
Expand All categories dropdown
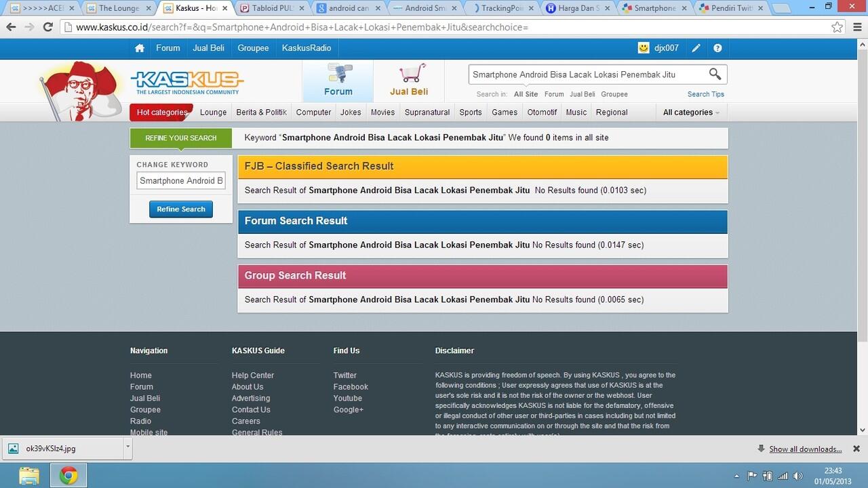(x=691, y=113)
